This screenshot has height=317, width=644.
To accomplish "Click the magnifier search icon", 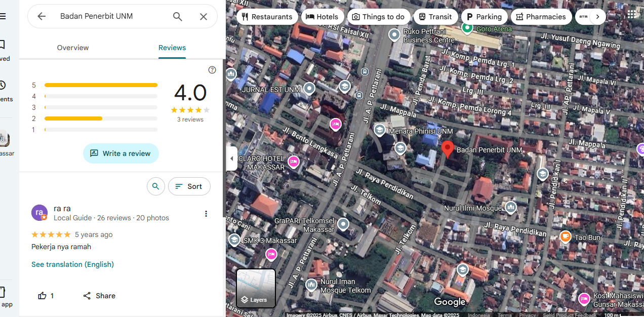I will click(177, 16).
